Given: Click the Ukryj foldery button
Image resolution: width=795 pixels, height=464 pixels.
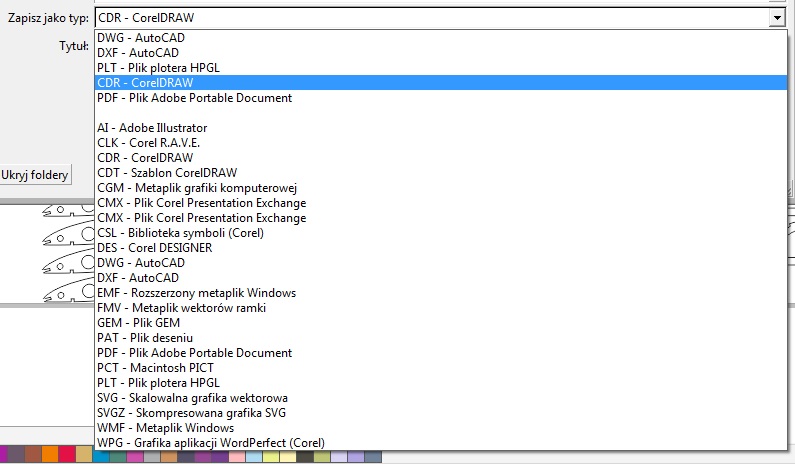Looking at the screenshot, I should 34,175.
